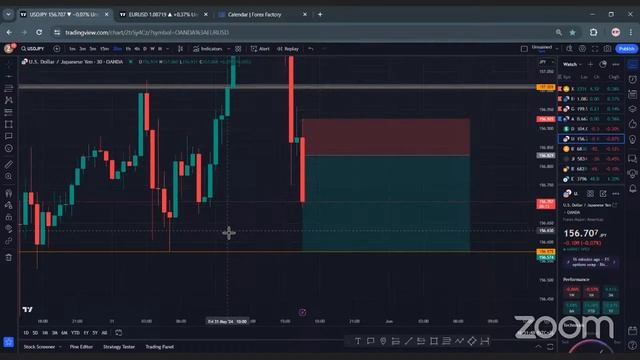The height and width of the screenshot is (360, 640).
Task: Select the highlighted USDJPY watchlist row
Action: tap(591, 139)
